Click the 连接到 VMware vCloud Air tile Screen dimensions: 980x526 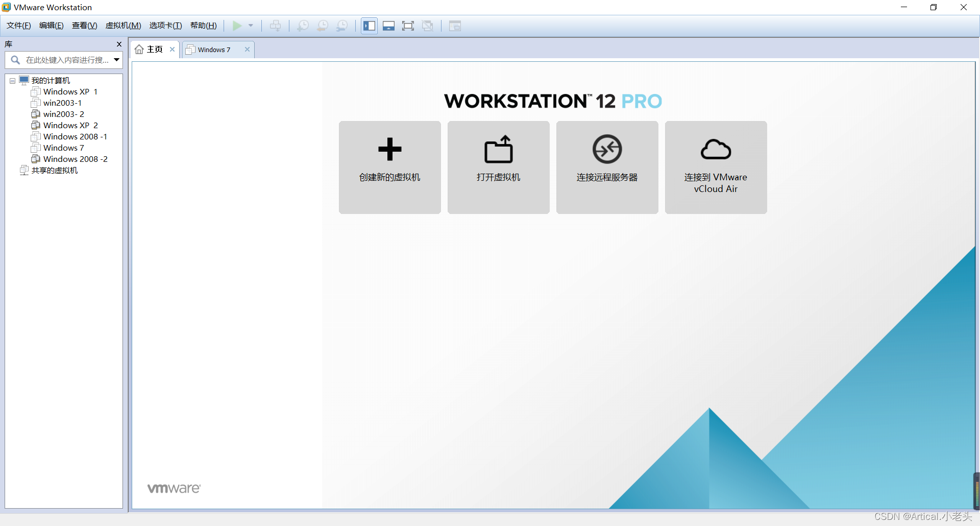716,168
